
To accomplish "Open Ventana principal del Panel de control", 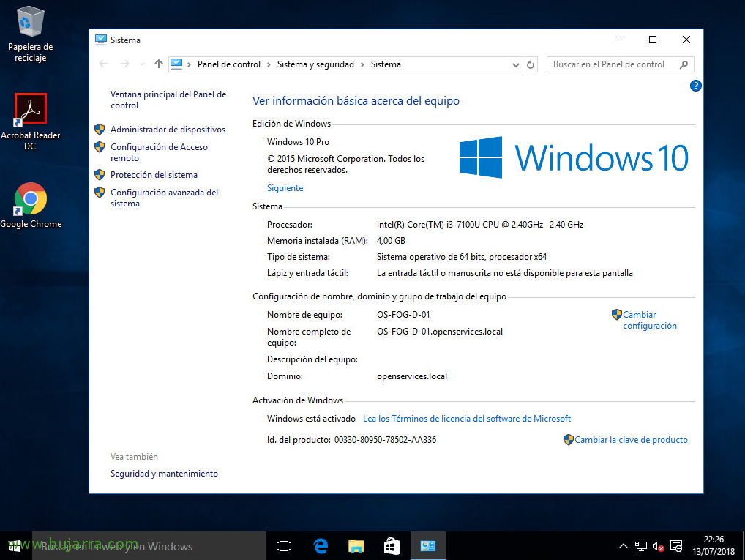I will 168,100.
